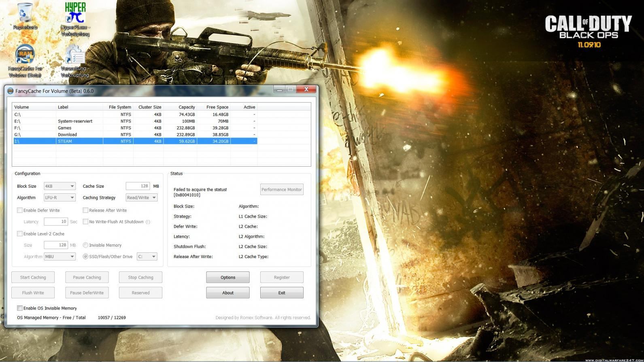Select the System-reserviert volume row
644x362 pixels.
(135, 121)
